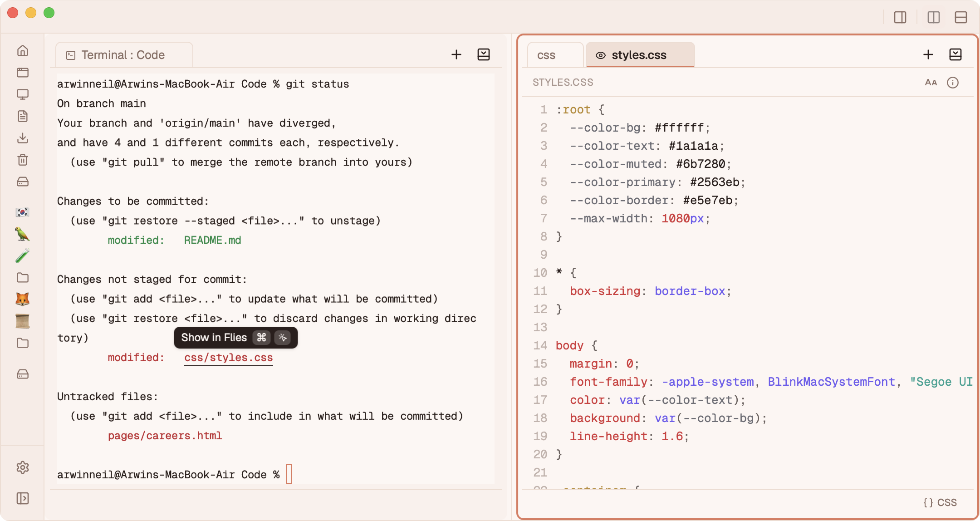Click BlinkMacSystemFont in font-family line
The width and height of the screenshot is (980, 521).
(831, 382)
